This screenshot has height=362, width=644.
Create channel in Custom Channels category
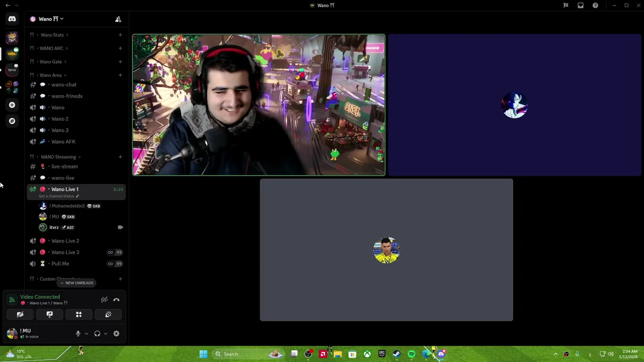(120, 279)
